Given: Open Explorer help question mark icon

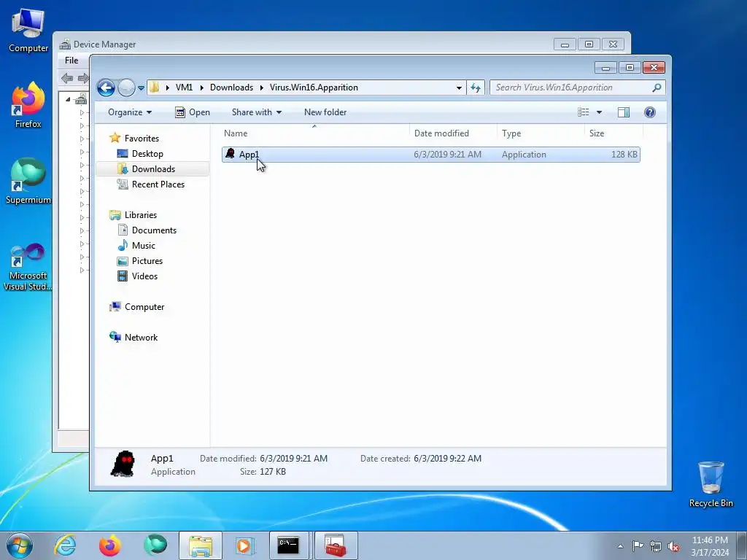Looking at the screenshot, I should point(650,112).
